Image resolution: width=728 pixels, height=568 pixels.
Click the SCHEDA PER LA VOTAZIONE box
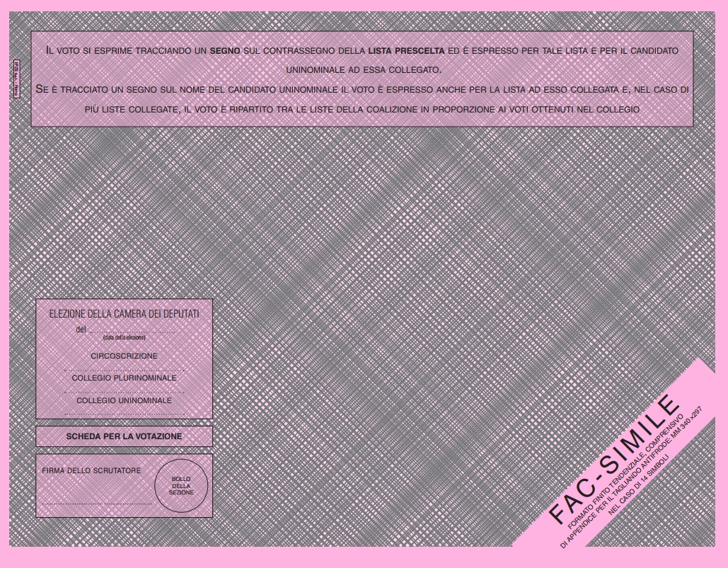[124, 436]
